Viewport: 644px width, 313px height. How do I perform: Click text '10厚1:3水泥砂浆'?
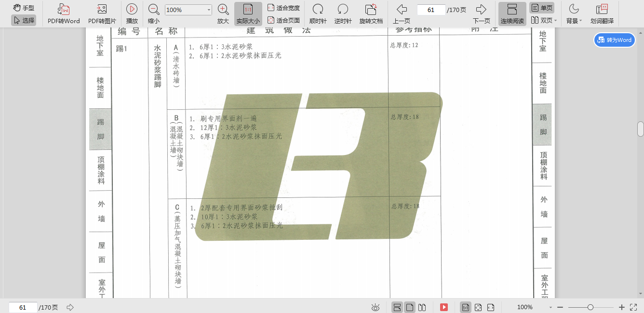pos(228,217)
